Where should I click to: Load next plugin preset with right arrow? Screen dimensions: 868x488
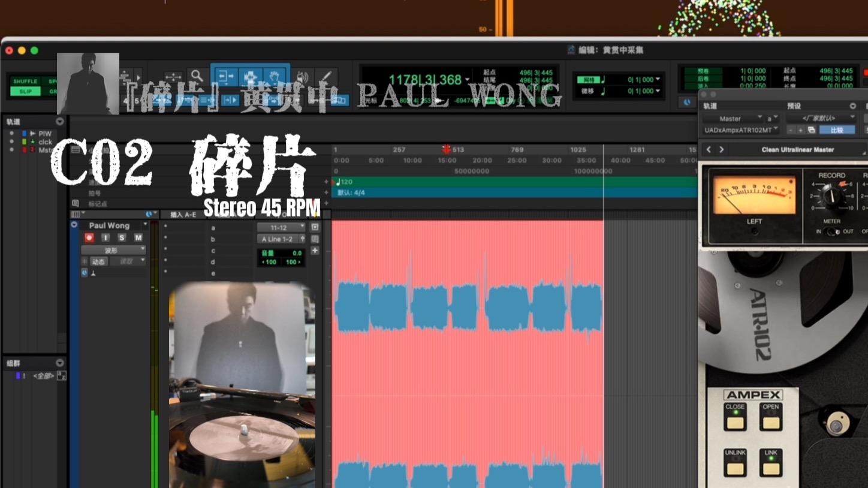click(x=722, y=149)
